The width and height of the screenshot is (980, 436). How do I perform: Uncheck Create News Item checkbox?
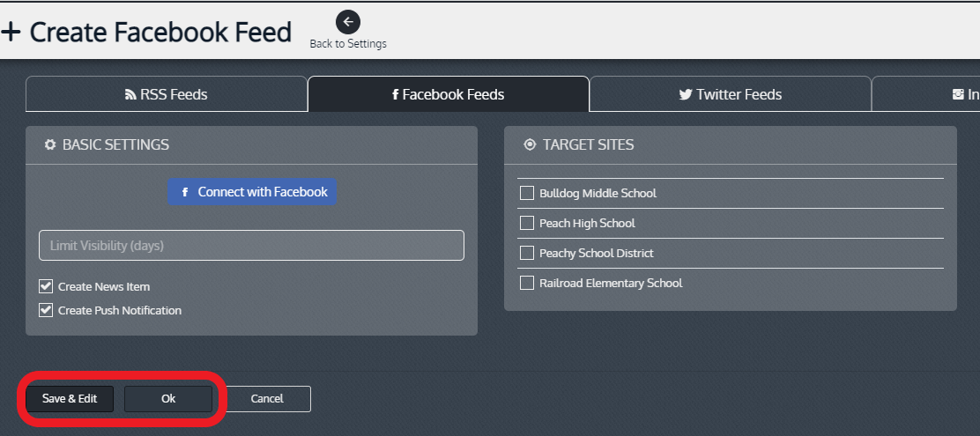46,287
